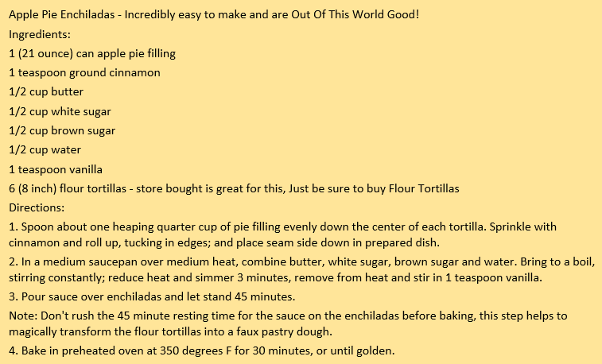602x364 pixels.
Task: Click the "Note: Don't rush the 45 minute" line
Action: pyautogui.click(x=288, y=316)
